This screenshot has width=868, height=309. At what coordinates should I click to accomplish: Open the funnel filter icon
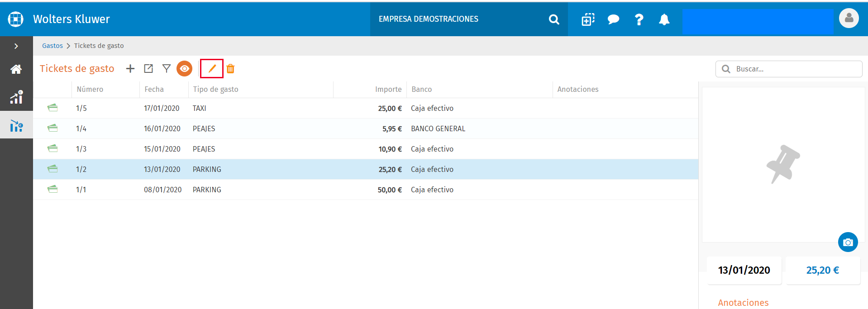click(167, 69)
